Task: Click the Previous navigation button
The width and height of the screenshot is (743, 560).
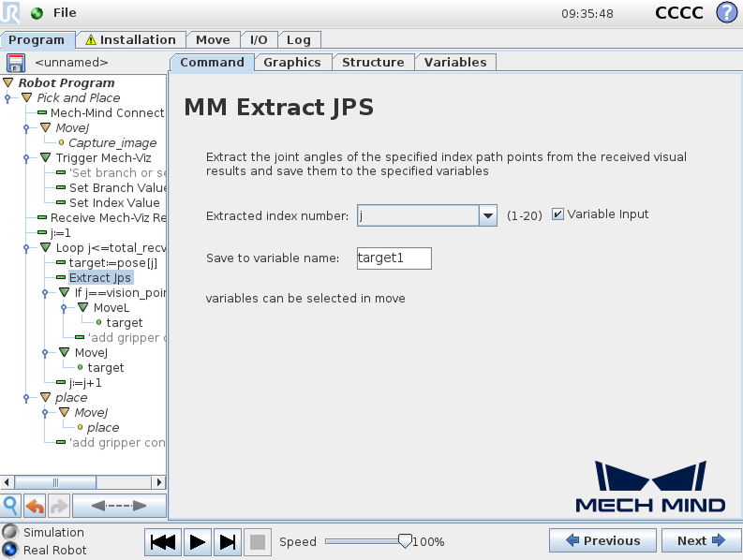Action: point(602,540)
